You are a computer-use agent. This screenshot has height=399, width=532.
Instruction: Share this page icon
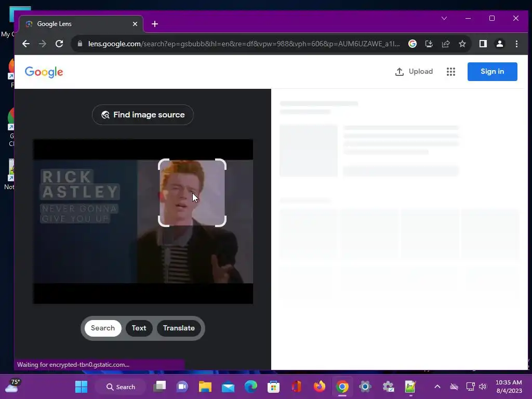(x=445, y=44)
